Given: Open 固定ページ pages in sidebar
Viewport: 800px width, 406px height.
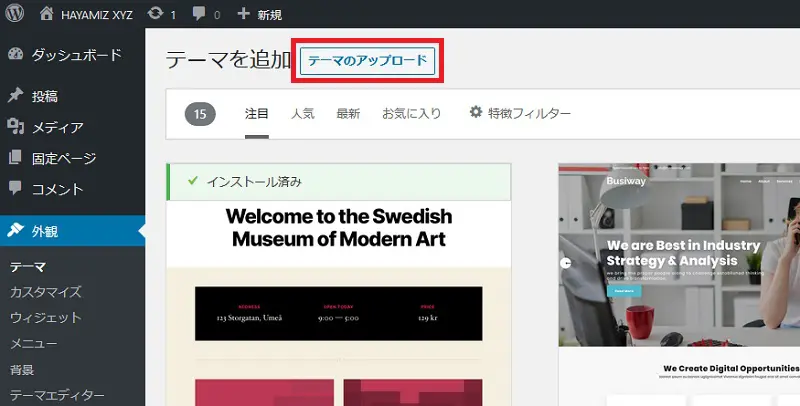Looking at the screenshot, I should click(x=64, y=158).
